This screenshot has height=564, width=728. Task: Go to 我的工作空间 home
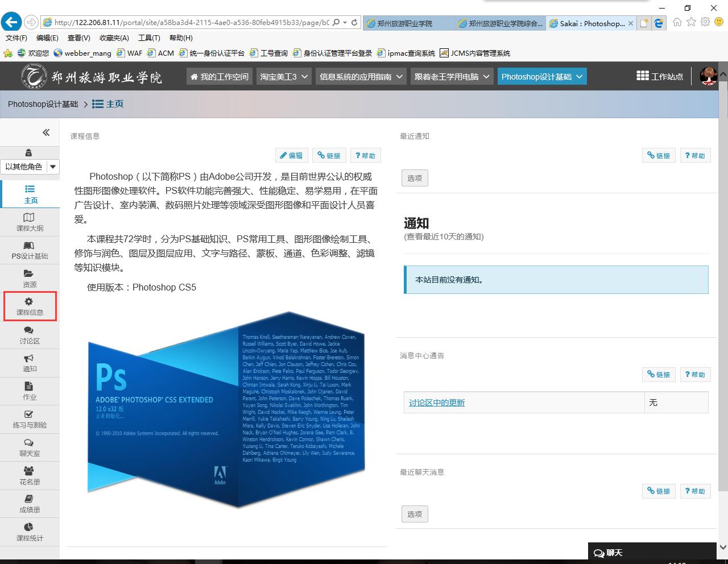220,77
